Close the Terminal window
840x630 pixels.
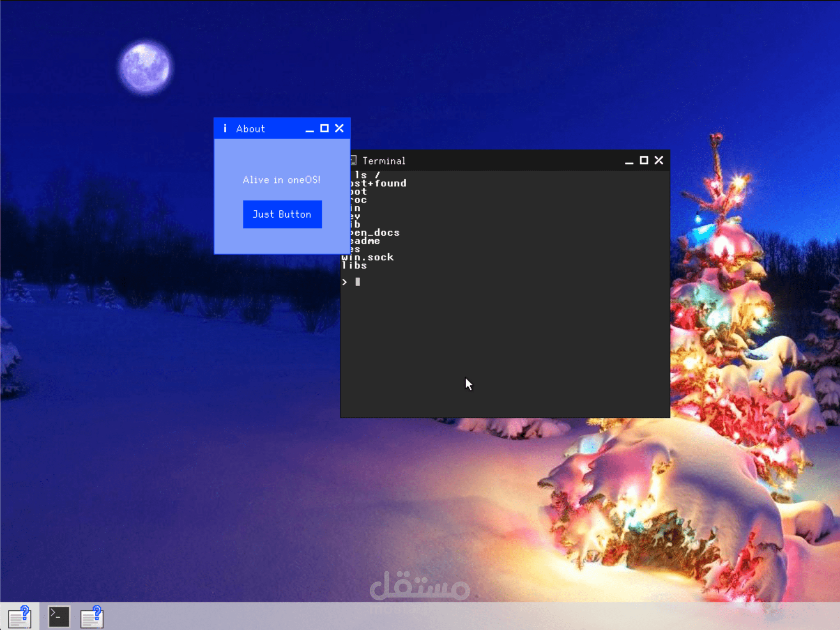(x=659, y=161)
